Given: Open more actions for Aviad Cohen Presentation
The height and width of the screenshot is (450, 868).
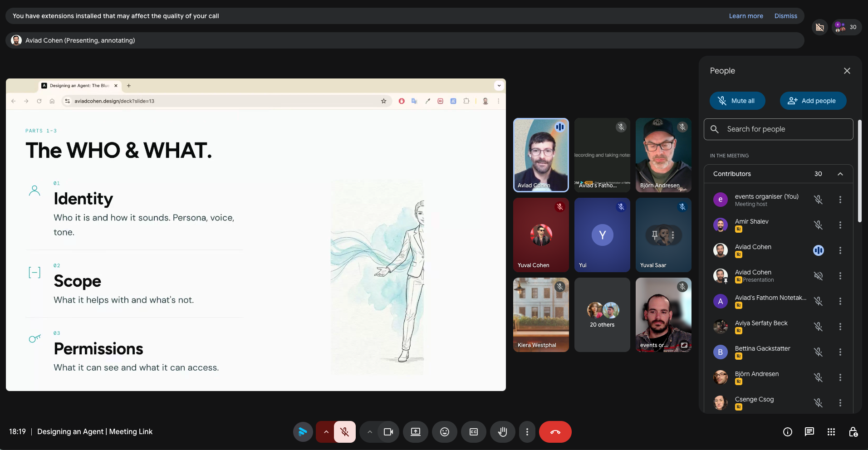Looking at the screenshot, I should point(840,276).
